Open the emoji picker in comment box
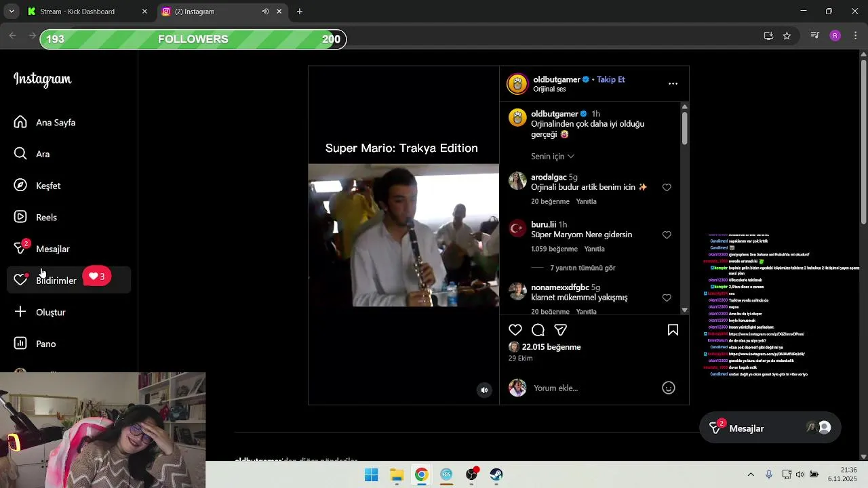This screenshot has width=868, height=488. [x=669, y=388]
